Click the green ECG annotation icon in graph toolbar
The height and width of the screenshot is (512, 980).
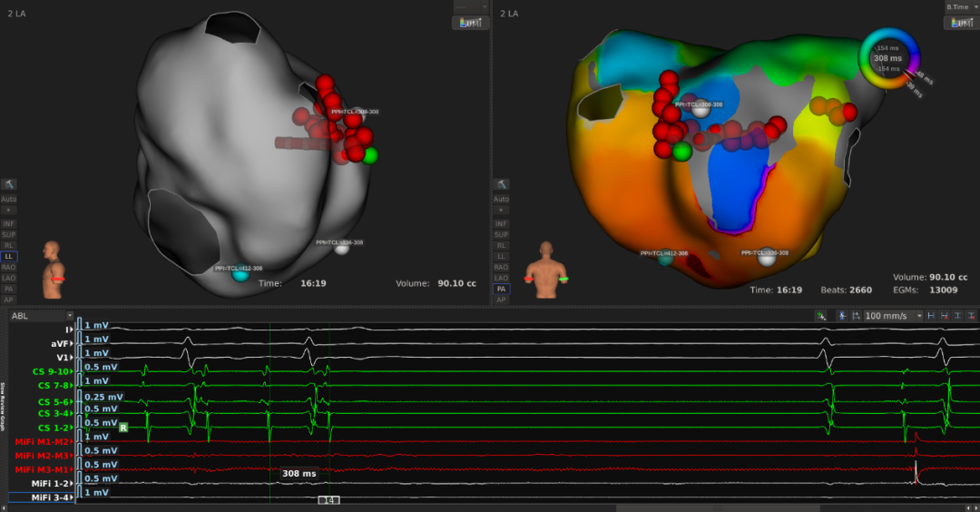tap(820, 316)
